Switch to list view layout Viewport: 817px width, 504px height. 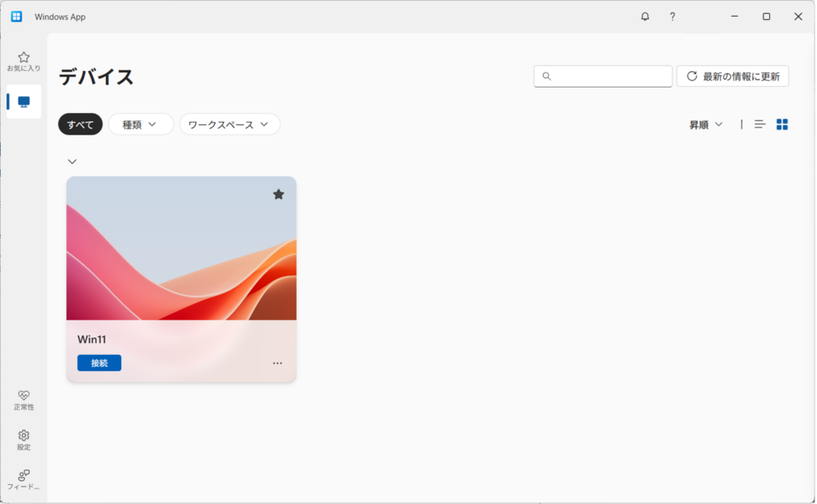(760, 124)
